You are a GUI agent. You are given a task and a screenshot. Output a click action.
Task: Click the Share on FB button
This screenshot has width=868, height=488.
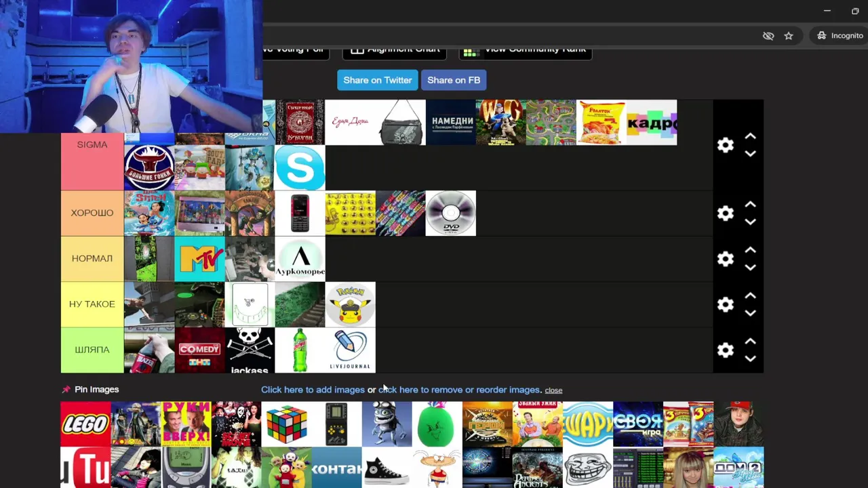(x=454, y=80)
